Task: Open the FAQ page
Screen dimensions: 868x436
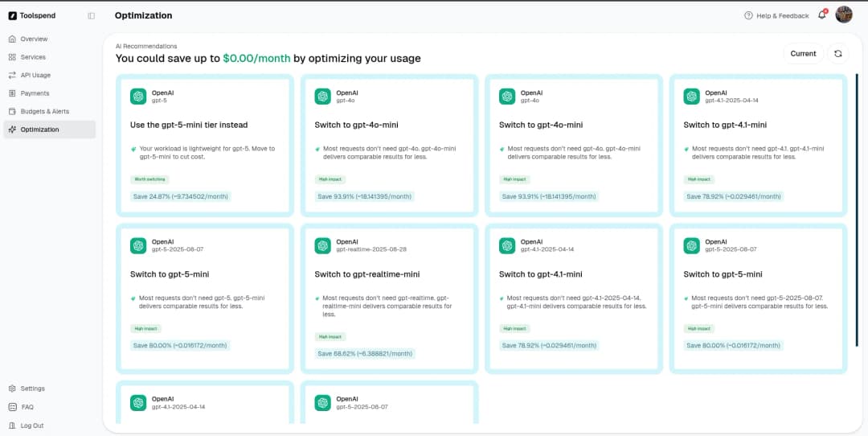Action: click(x=27, y=407)
